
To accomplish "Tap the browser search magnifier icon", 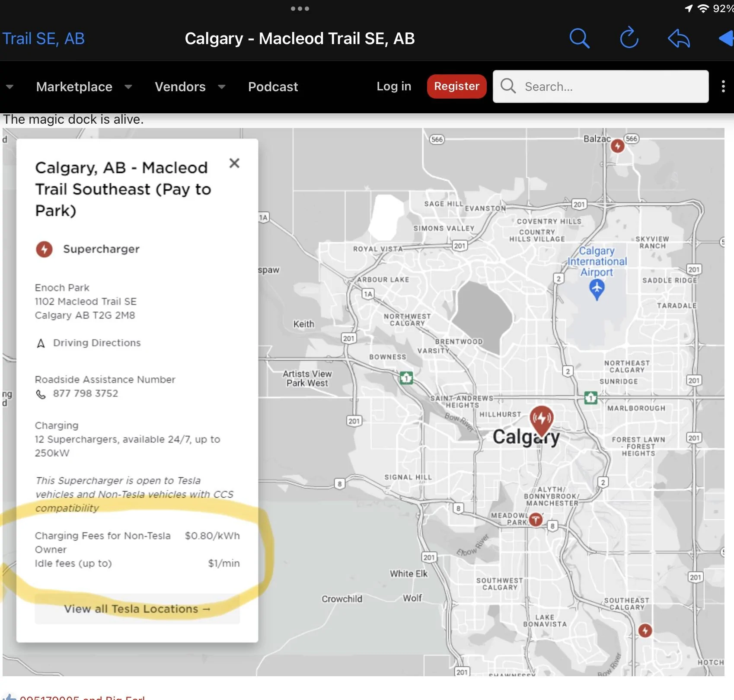I will point(579,38).
